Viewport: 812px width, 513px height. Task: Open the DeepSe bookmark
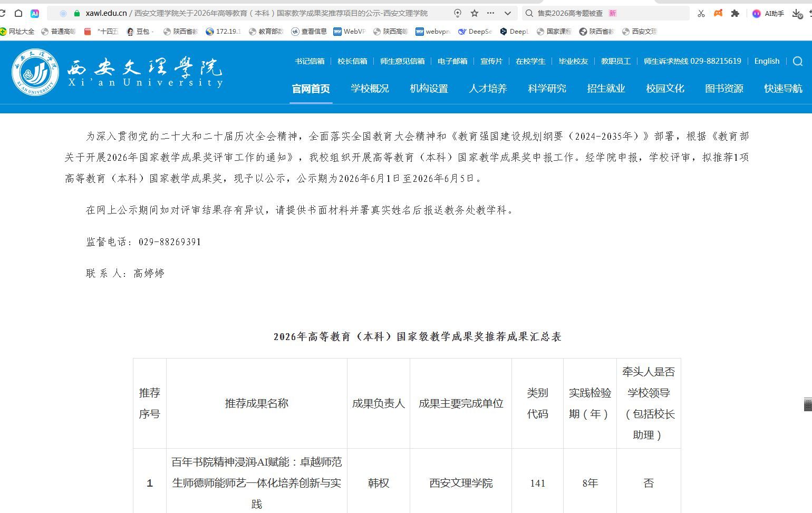pos(475,32)
